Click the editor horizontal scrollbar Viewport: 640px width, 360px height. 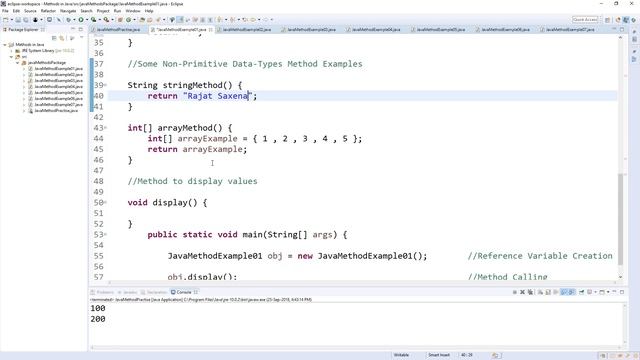362,282
